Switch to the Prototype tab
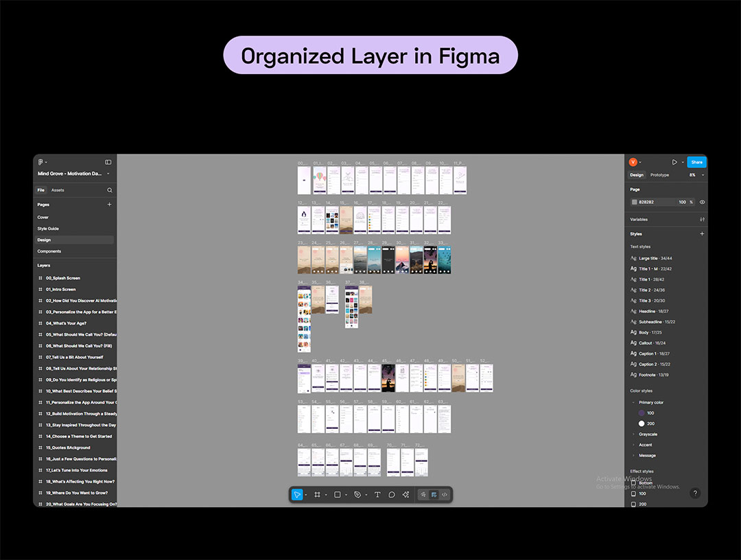The width and height of the screenshot is (741, 560). [659, 175]
